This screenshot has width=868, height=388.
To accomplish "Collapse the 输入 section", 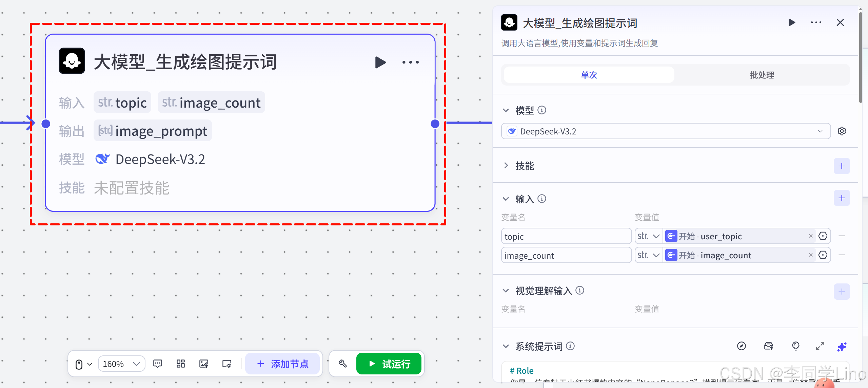I will pyautogui.click(x=506, y=199).
